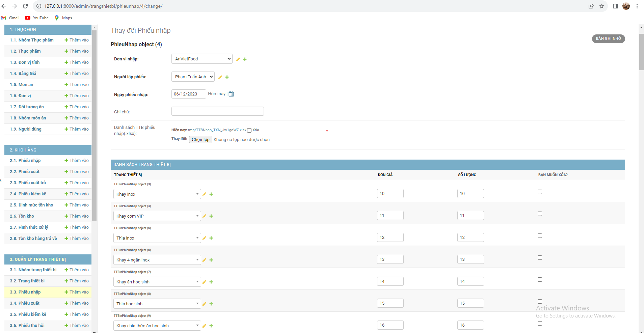Click the green plus icon beside AnVietFood dropdown
644x333 pixels.
pyautogui.click(x=245, y=59)
